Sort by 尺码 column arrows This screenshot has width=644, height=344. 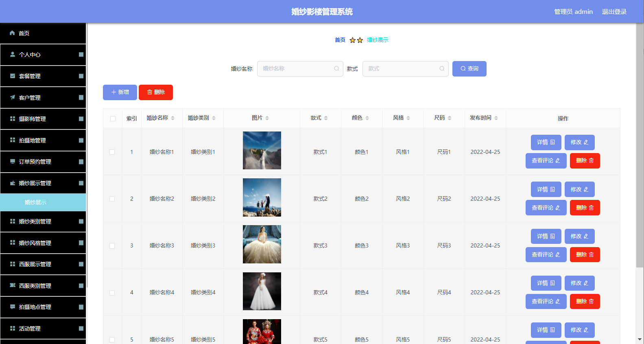click(450, 118)
